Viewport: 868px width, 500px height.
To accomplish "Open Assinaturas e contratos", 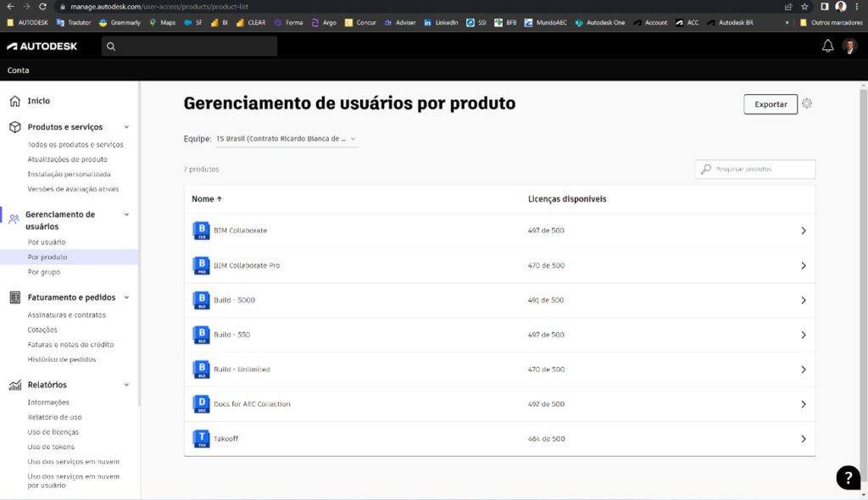I will coord(66,315).
